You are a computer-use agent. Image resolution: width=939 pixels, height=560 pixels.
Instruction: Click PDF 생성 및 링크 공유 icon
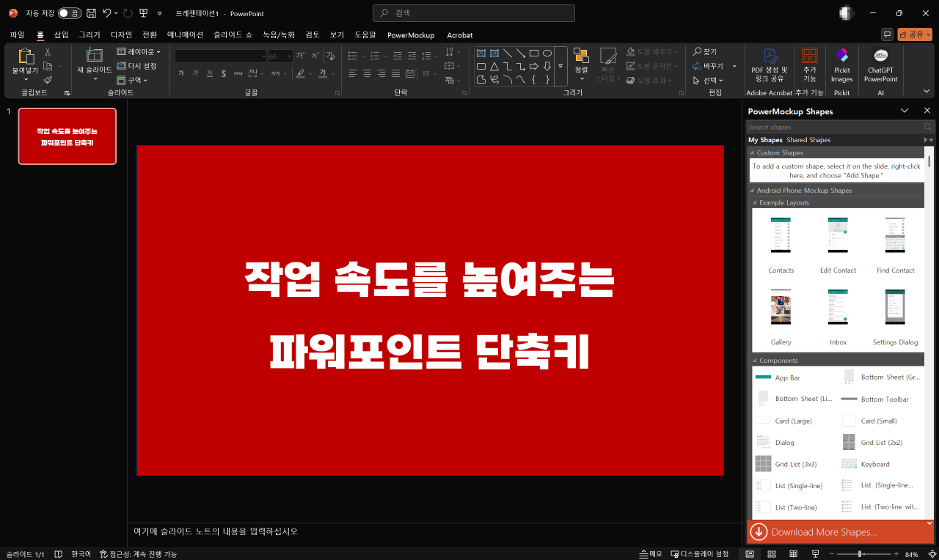tap(770, 56)
